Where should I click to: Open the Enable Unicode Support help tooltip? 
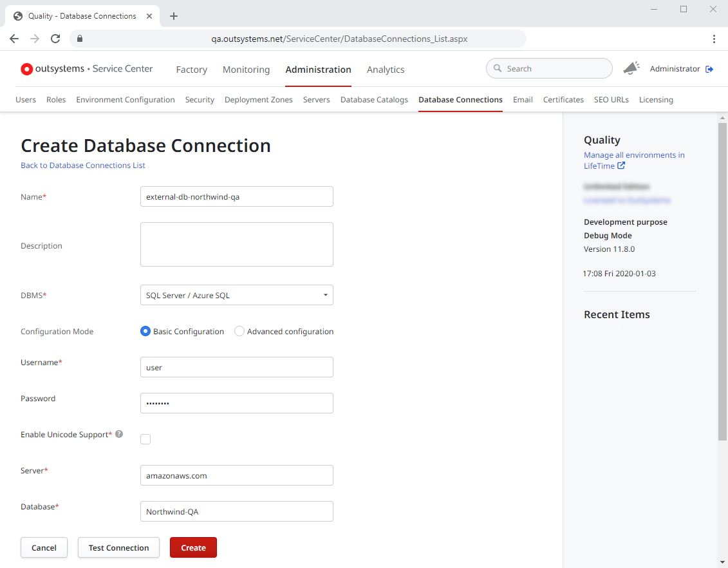119,434
